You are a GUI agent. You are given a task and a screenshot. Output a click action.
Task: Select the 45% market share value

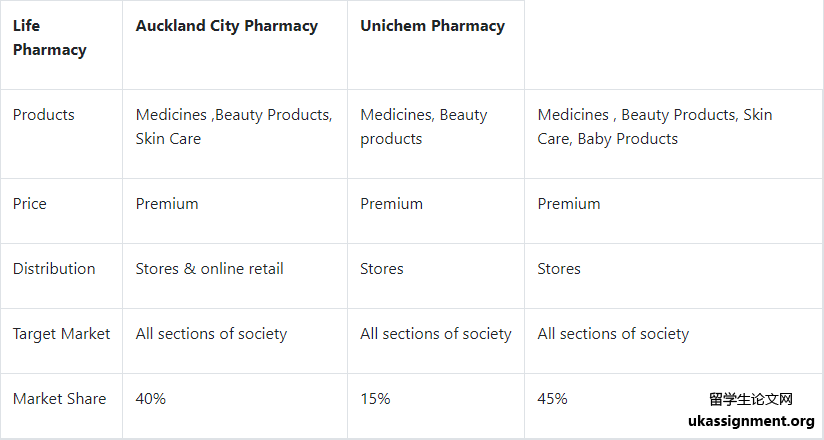552,398
